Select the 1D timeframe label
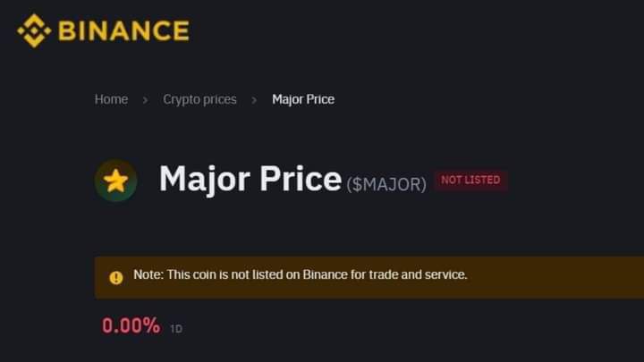Screen dimensions: 644x362 176,329
